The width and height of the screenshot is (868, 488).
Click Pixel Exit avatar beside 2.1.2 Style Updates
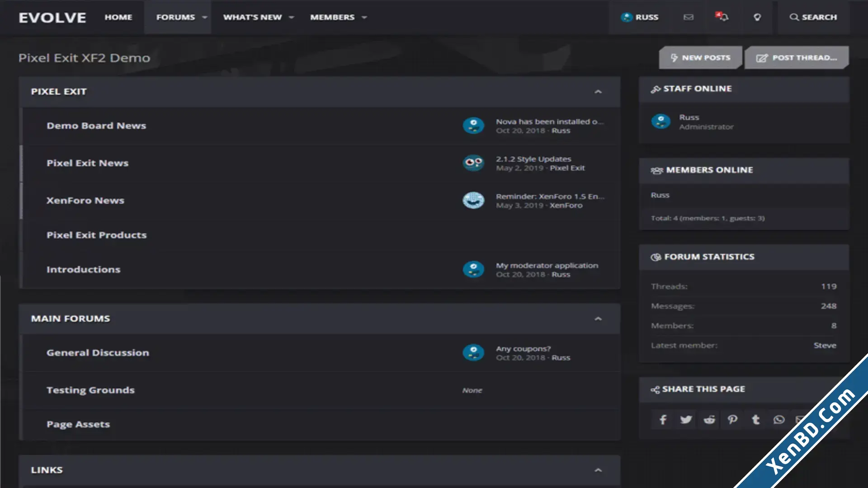point(473,163)
